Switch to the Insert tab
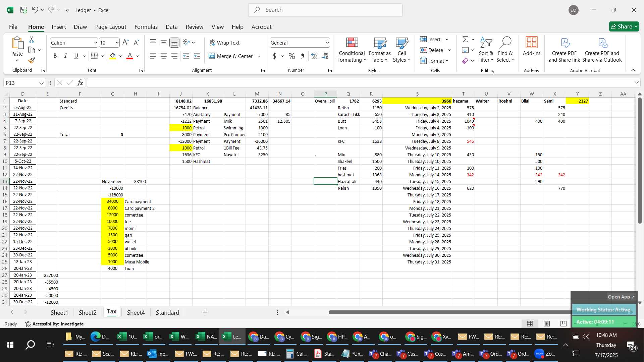644x362 pixels. click(59, 27)
